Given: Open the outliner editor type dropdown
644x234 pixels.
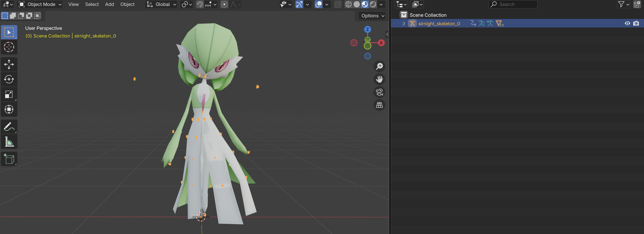Looking at the screenshot, I should [401, 4].
